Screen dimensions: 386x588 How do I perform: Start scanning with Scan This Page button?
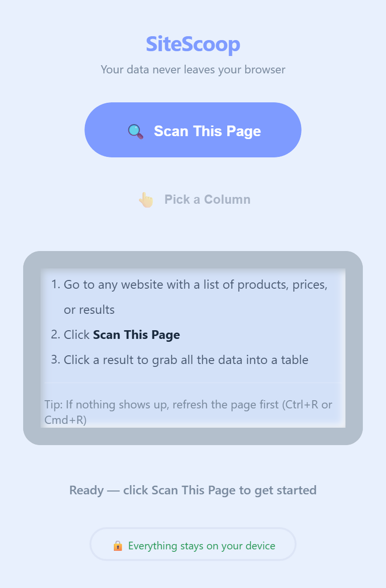193,130
